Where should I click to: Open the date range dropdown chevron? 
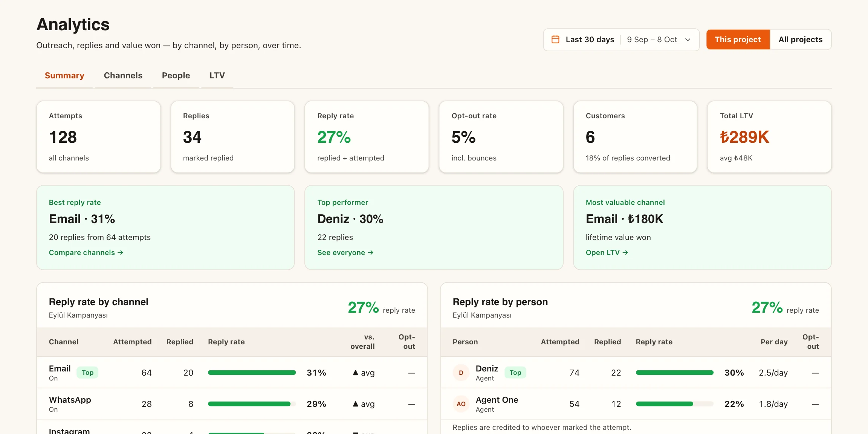pyautogui.click(x=688, y=40)
